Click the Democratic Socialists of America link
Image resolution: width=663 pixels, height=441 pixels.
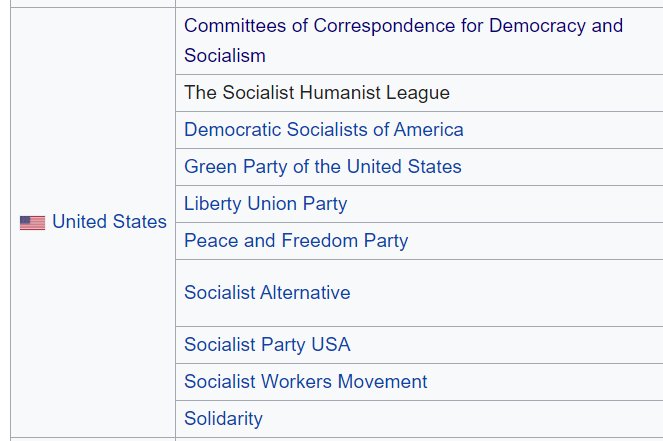[x=323, y=130]
